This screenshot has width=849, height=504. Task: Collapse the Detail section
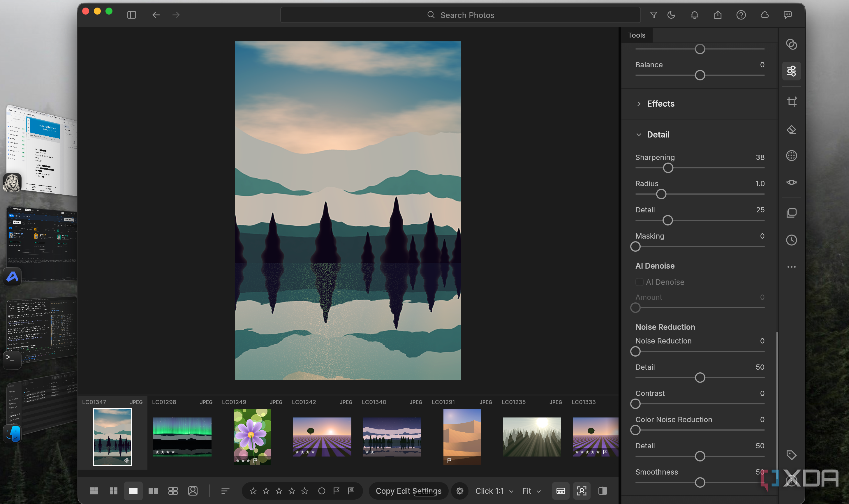[639, 135]
